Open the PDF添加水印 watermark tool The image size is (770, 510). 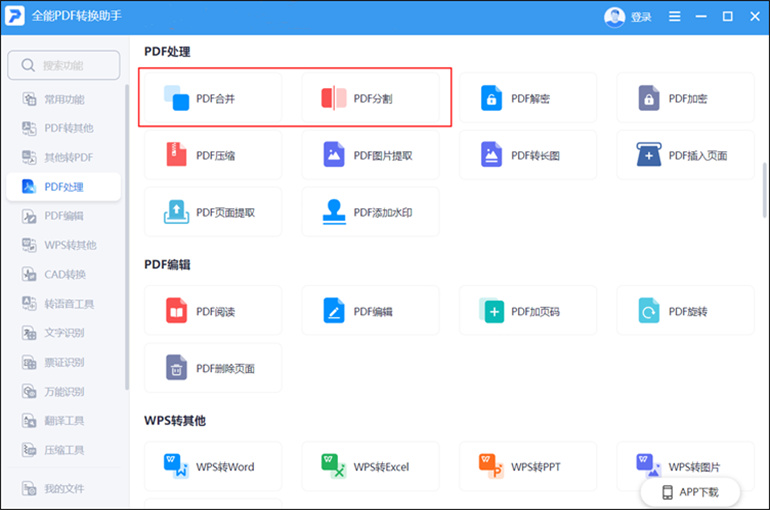(371, 212)
